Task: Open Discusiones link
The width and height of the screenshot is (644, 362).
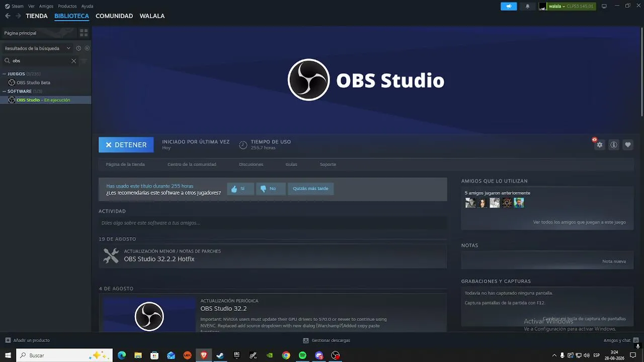Action: tap(251, 164)
